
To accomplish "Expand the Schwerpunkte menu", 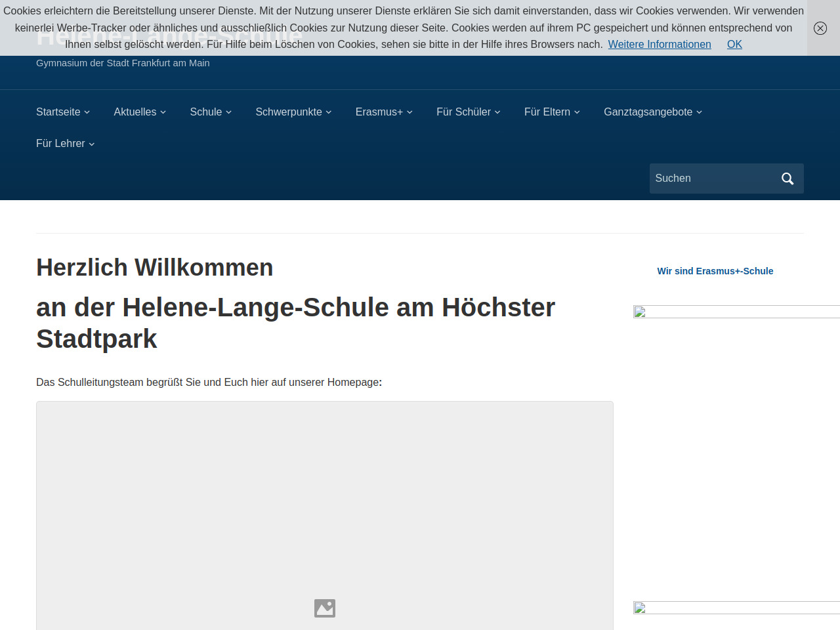I will (293, 112).
